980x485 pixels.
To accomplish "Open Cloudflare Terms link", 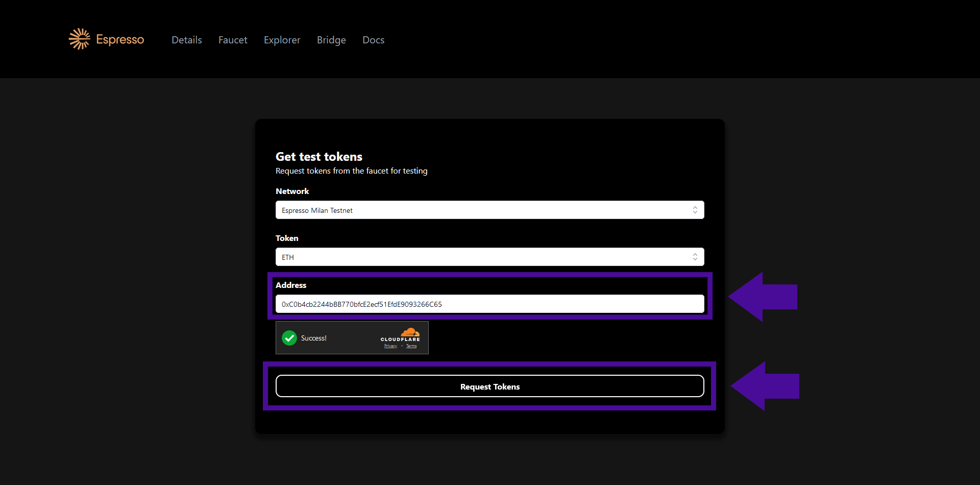I will [411, 346].
